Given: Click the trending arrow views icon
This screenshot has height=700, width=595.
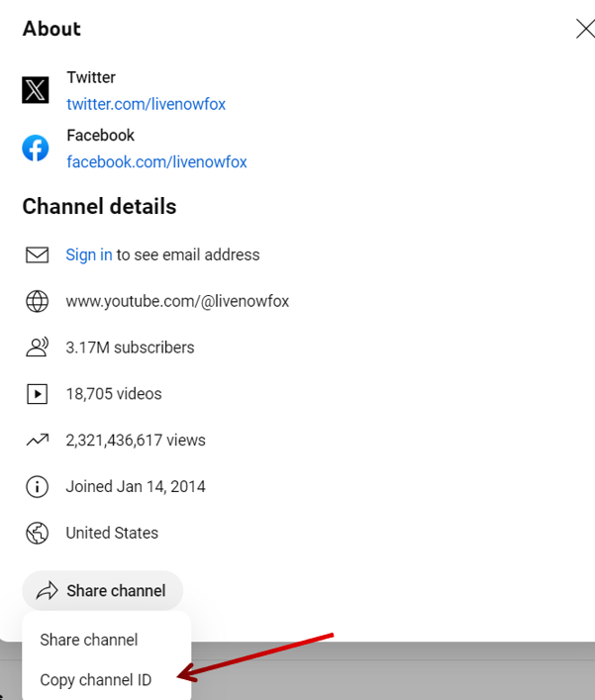Looking at the screenshot, I should pyautogui.click(x=37, y=440).
